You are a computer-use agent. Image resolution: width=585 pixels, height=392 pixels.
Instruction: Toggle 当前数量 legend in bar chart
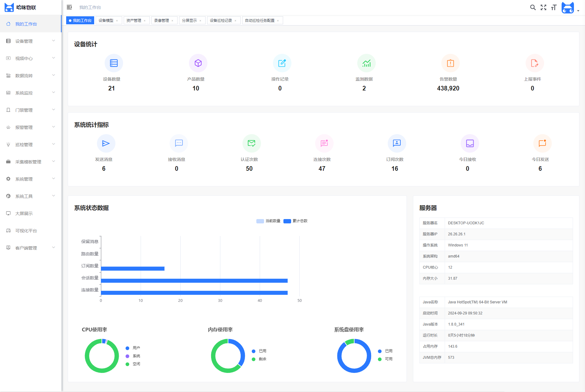tap(268, 221)
